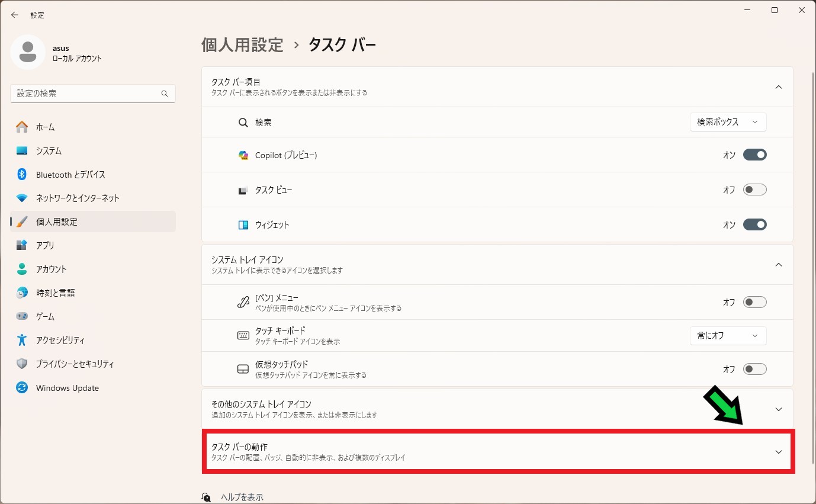Click the search magnifier icon in settings search

(x=165, y=94)
